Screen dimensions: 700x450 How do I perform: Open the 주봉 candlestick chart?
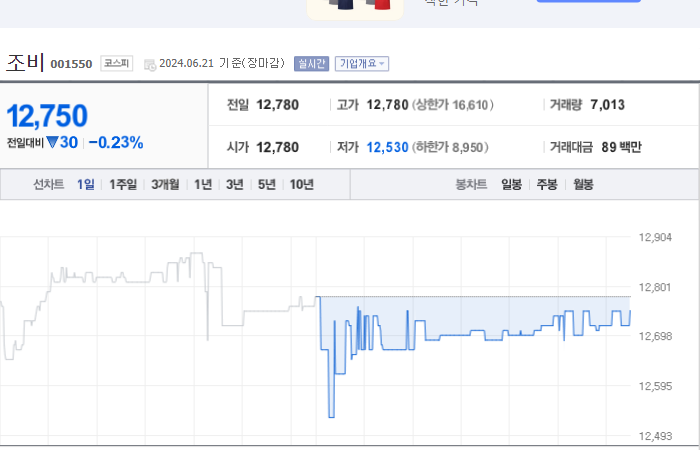click(547, 184)
